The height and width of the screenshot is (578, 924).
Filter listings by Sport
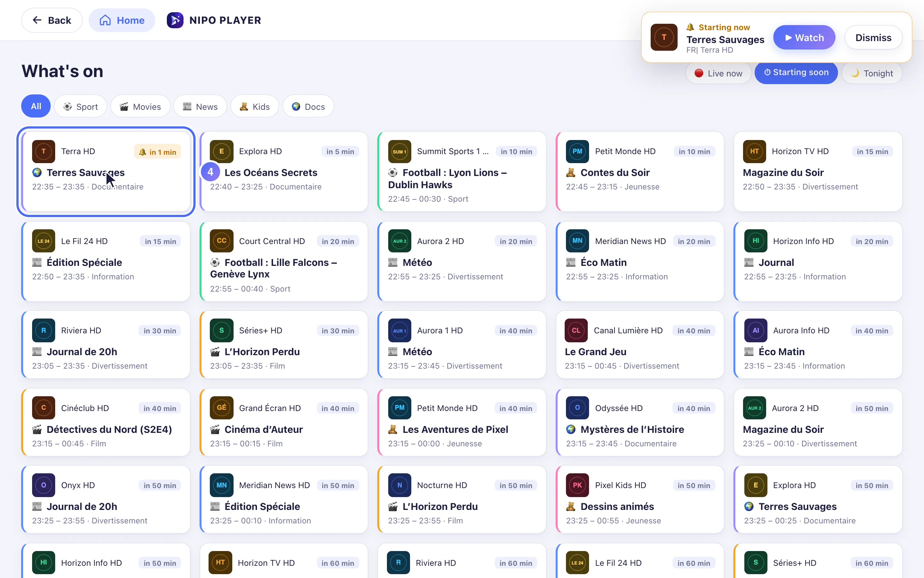pos(81,106)
